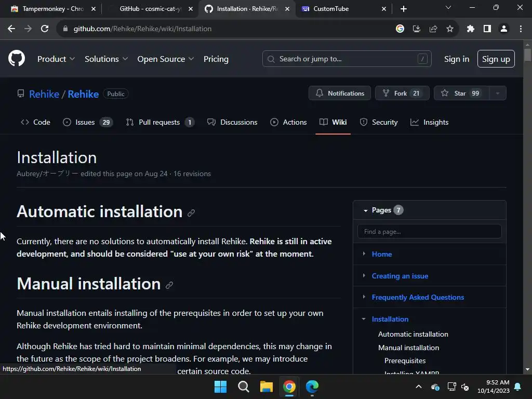
Task: Expand the Solutions menu
Action: click(106, 59)
